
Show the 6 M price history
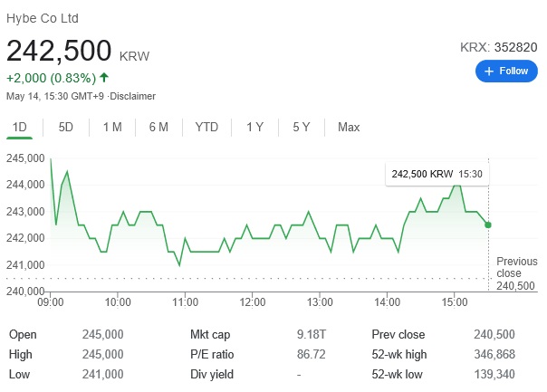coord(158,127)
